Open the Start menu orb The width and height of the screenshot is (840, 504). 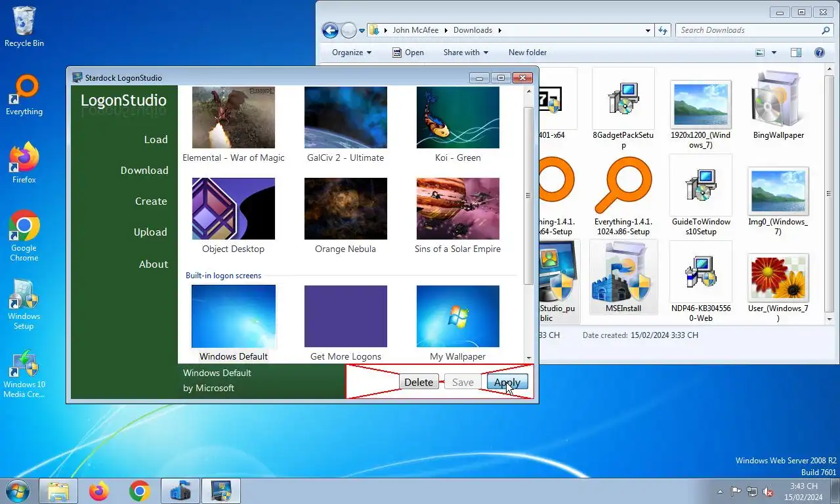pos(18,491)
